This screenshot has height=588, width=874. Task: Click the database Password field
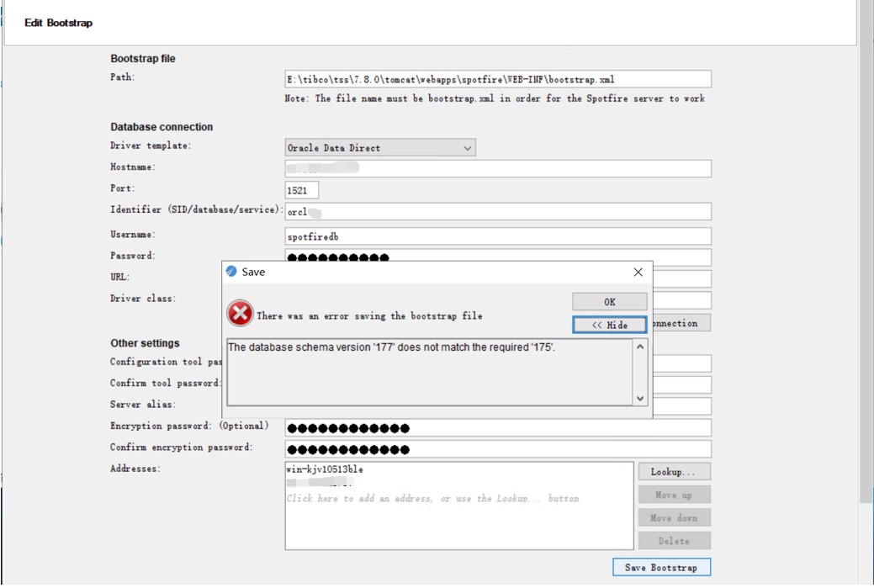[498, 256]
